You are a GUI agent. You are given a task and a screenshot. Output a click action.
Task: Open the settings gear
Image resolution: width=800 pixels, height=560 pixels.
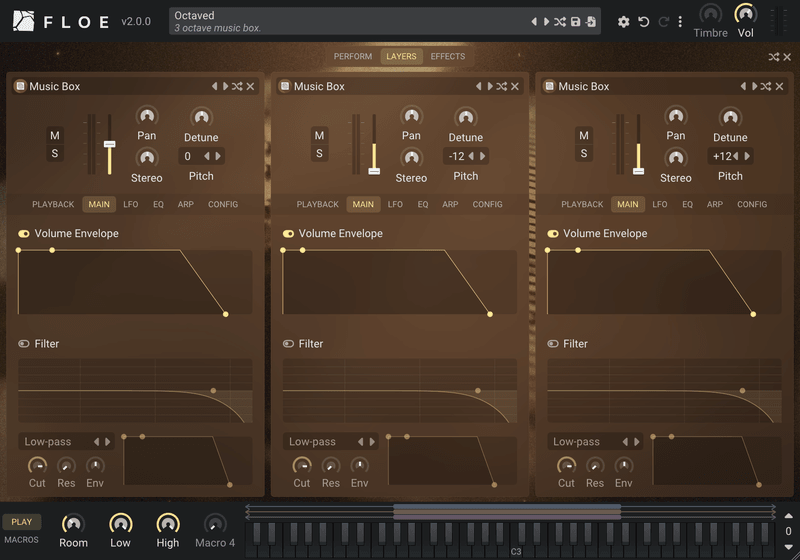[623, 21]
